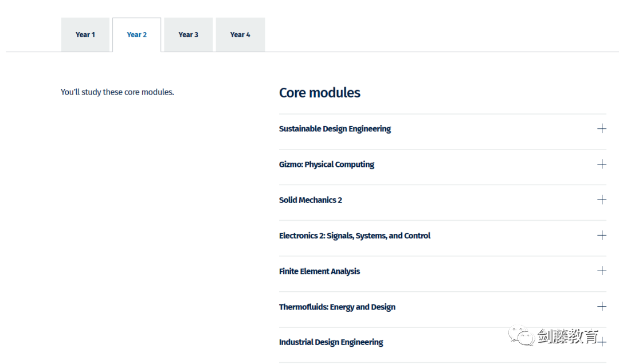619x364 pixels.
Task: Click the Industrial Design Engineering module title
Action: point(331,342)
